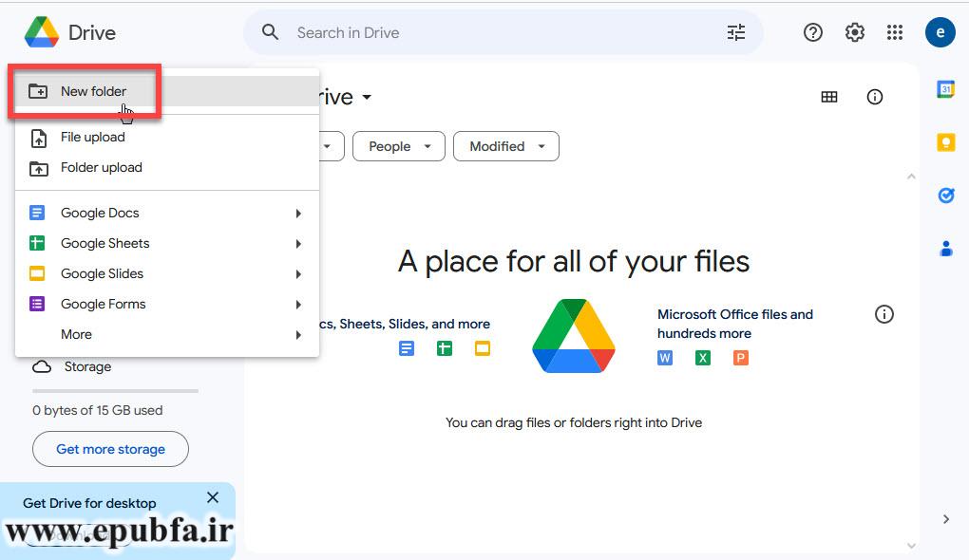Show details info icon near layout toggle
The image size is (969, 560).
(x=874, y=97)
